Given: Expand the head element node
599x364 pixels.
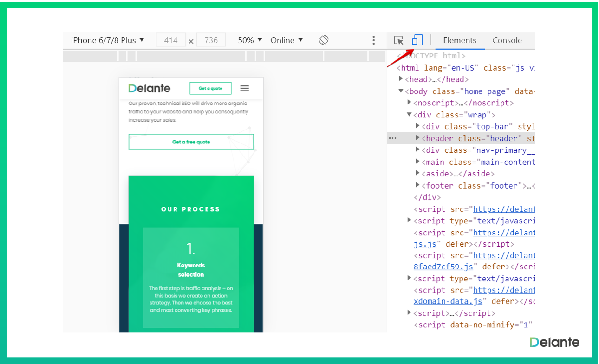Looking at the screenshot, I should tap(401, 79).
